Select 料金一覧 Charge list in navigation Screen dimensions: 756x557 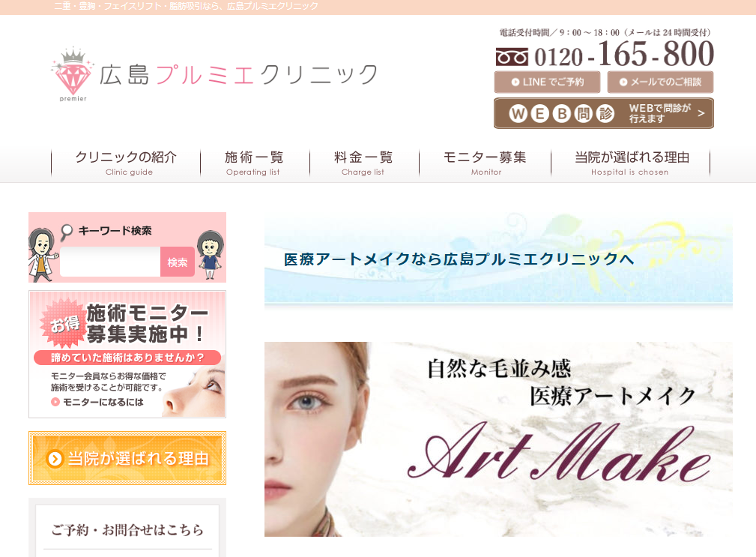coord(363,163)
